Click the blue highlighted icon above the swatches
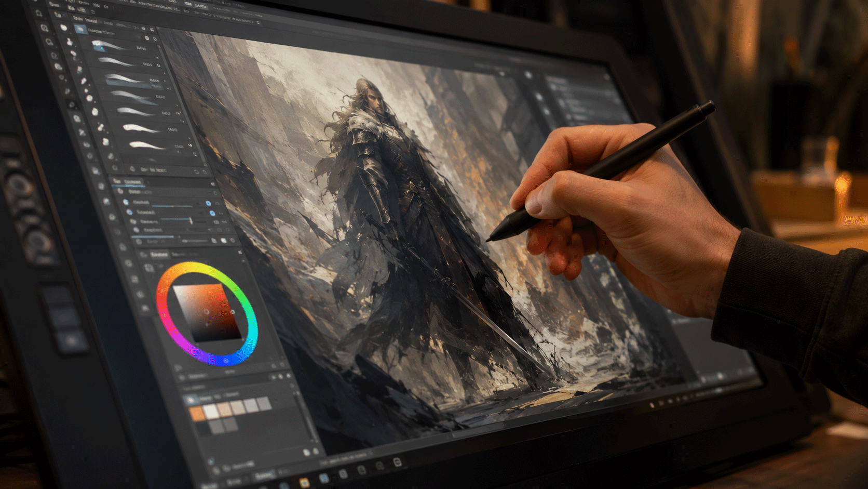The height and width of the screenshot is (489, 868). coord(191,399)
